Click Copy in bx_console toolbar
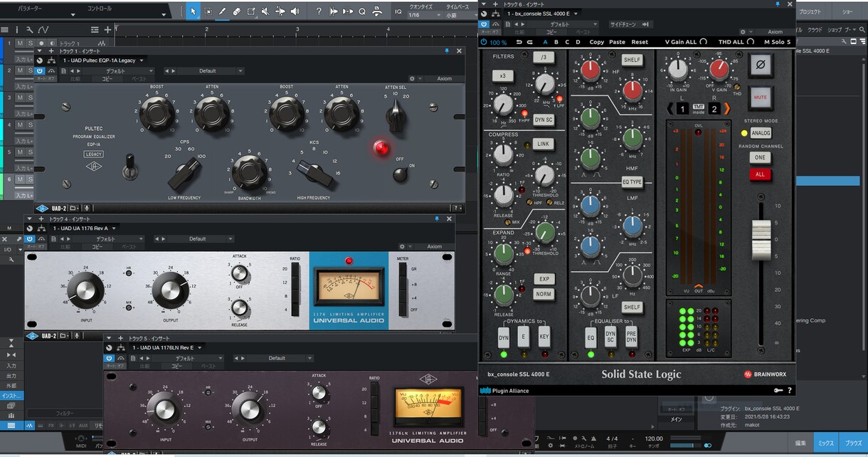 click(596, 42)
